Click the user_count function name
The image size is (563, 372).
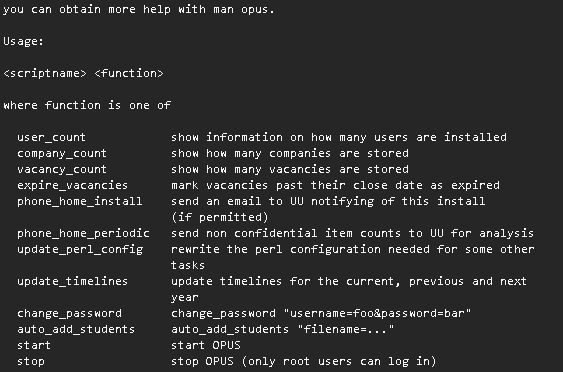(x=51, y=137)
